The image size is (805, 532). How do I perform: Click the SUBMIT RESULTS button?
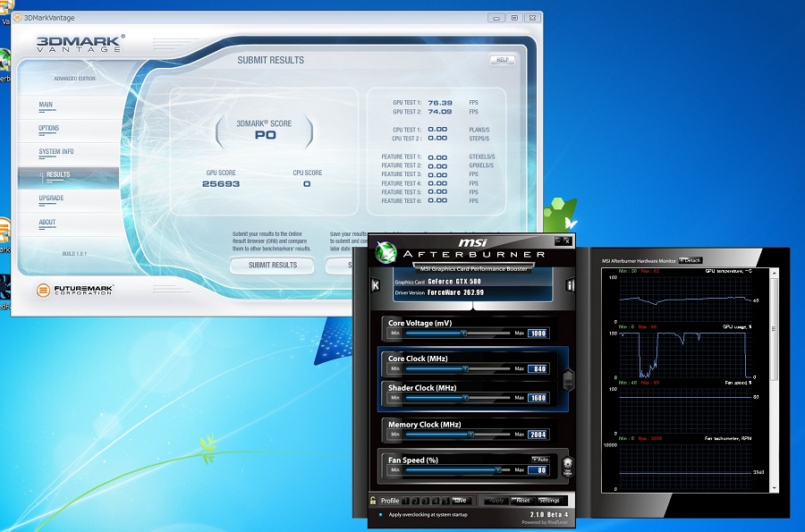click(273, 266)
